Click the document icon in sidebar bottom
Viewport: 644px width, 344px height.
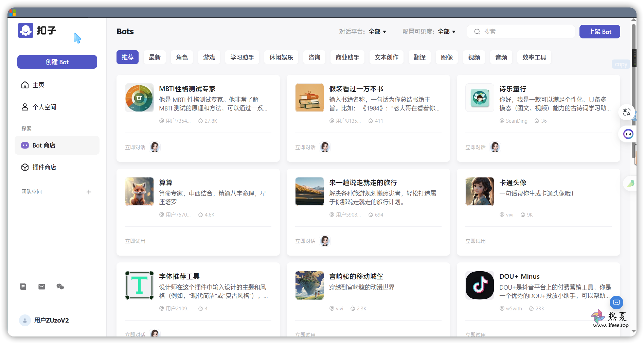pyautogui.click(x=23, y=287)
